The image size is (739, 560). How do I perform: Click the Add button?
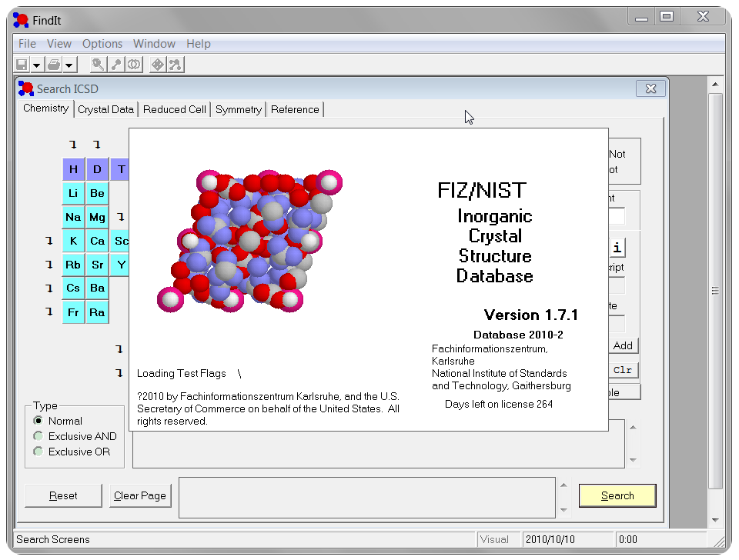point(623,345)
